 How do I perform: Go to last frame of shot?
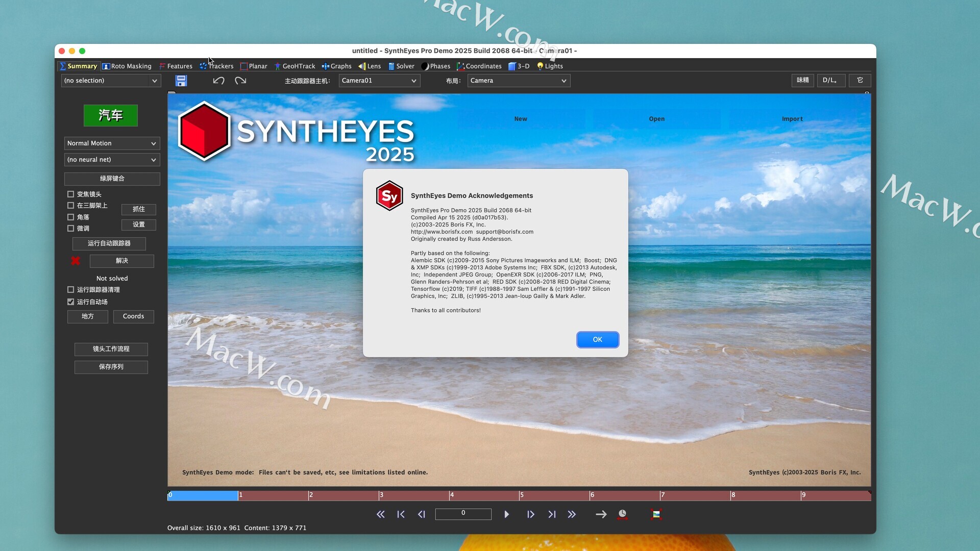point(552,514)
